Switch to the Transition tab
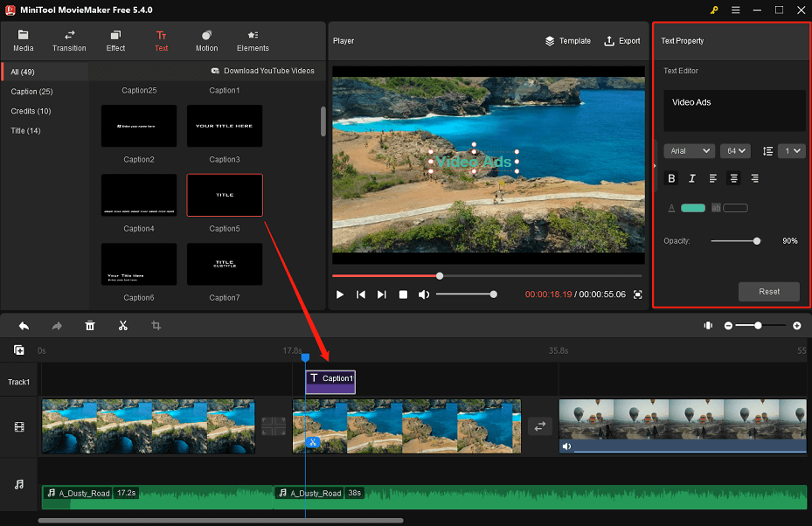This screenshot has height=526, width=812. pos(69,40)
